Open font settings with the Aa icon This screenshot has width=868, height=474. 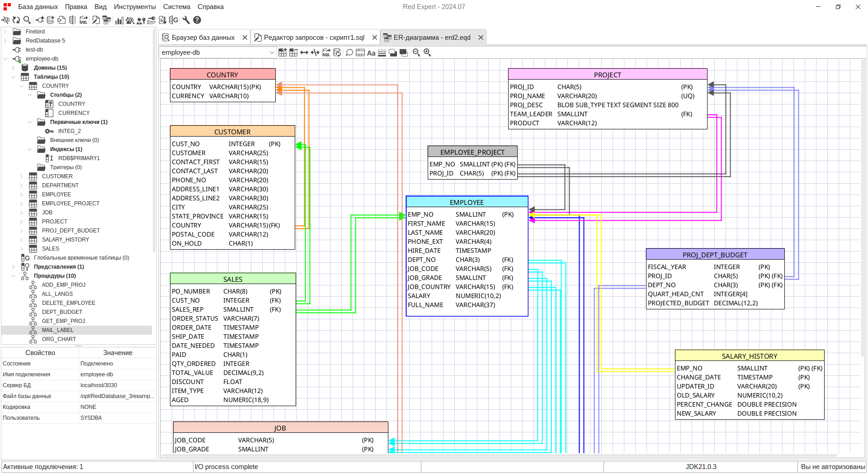[x=372, y=52]
